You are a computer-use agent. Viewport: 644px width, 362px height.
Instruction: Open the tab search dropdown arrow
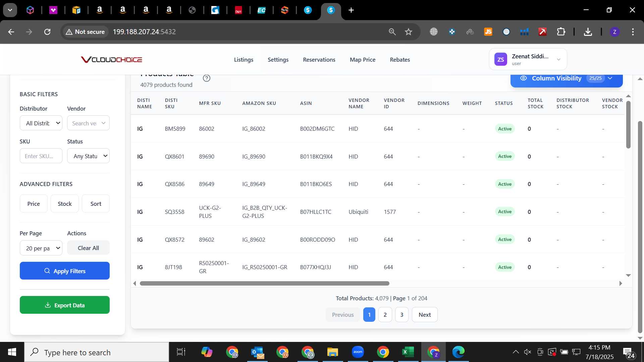(x=10, y=10)
